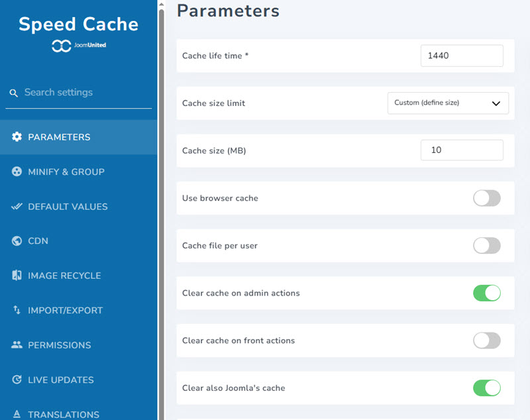The image size is (530, 420).
Task: Click the Parameters gear icon in sidebar
Action: coord(17,137)
